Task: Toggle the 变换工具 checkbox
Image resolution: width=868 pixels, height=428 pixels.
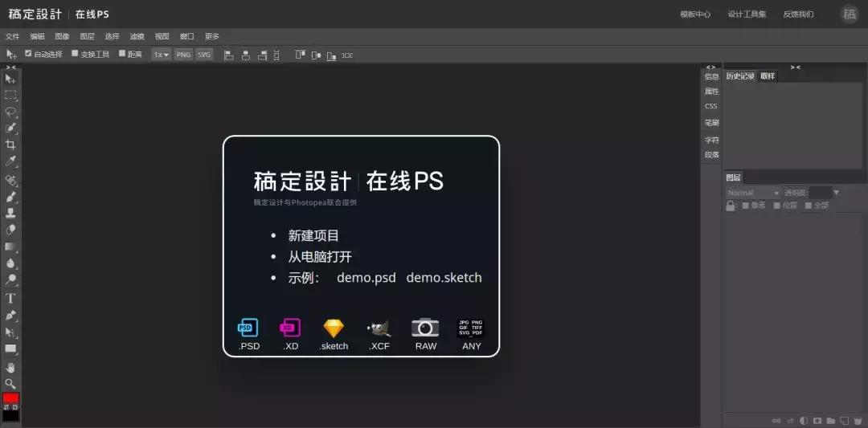Action: click(x=75, y=54)
